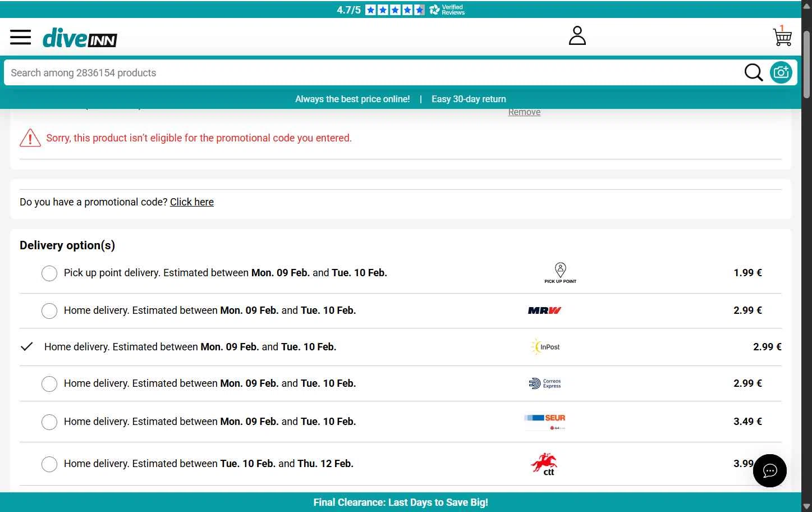Click the InPost 2.99 € price

(x=767, y=347)
